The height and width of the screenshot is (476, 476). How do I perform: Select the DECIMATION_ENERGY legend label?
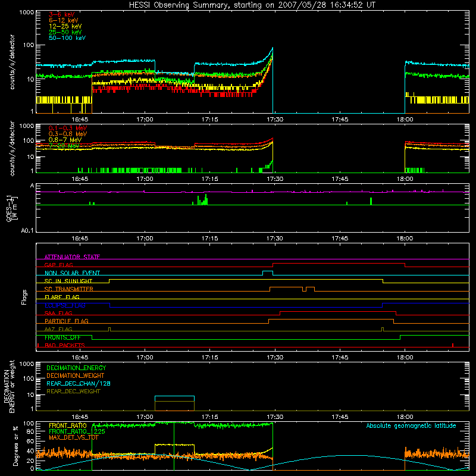(x=76, y=368)
